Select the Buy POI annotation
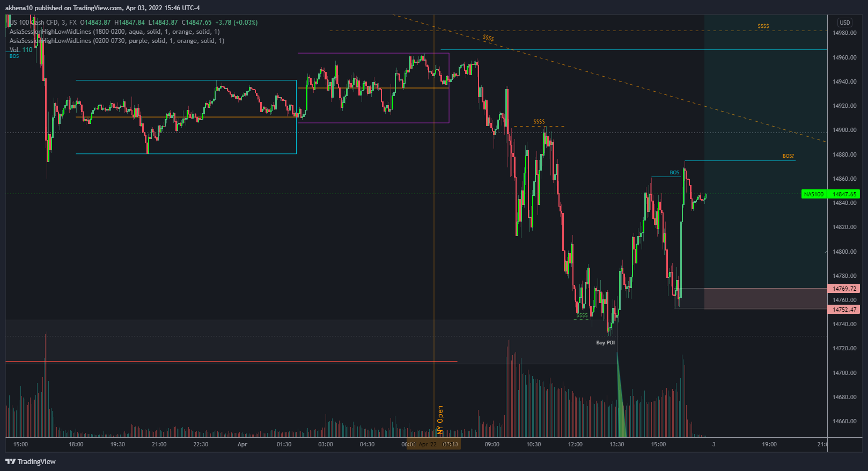Viewport: 868px width, 471px height. click(606, 343)
